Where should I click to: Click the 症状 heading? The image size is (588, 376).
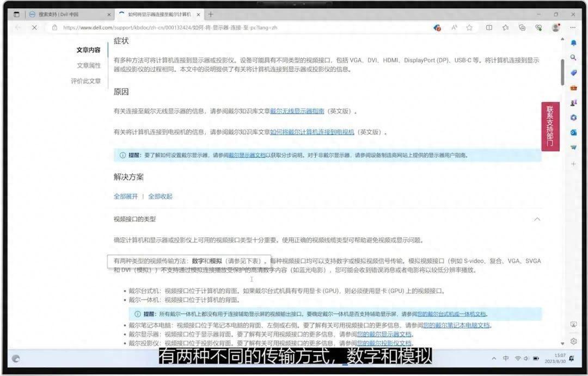121,41
